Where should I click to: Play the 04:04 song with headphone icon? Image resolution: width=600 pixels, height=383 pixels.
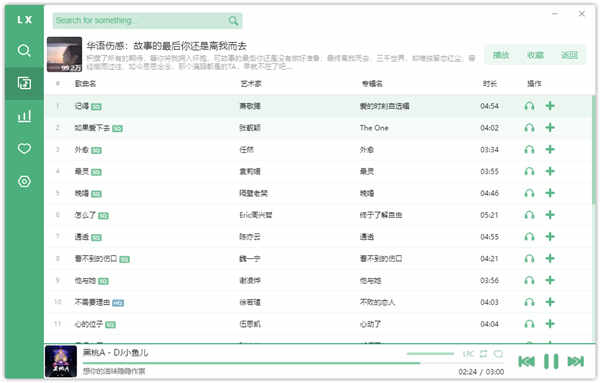529,324
